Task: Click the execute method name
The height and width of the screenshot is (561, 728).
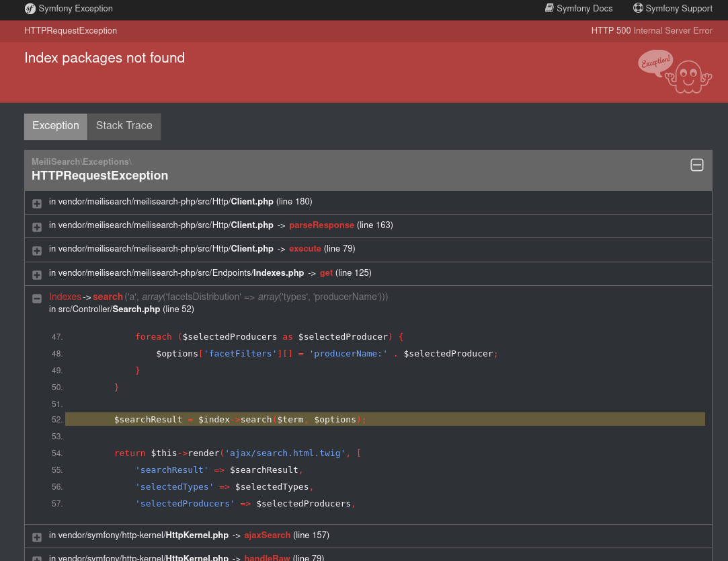Action: pos(305,249)
